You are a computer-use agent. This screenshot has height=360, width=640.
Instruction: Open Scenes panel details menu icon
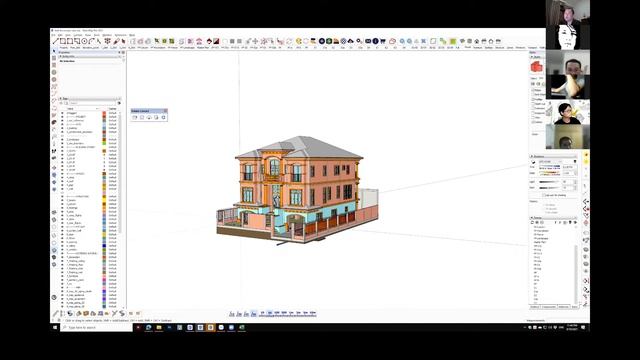click(575, 222)
